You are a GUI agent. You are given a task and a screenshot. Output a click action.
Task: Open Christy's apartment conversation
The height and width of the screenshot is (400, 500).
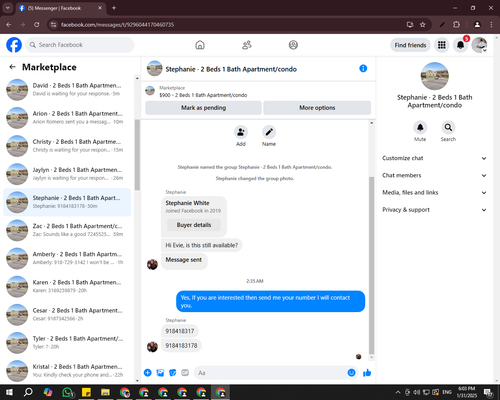67,146
